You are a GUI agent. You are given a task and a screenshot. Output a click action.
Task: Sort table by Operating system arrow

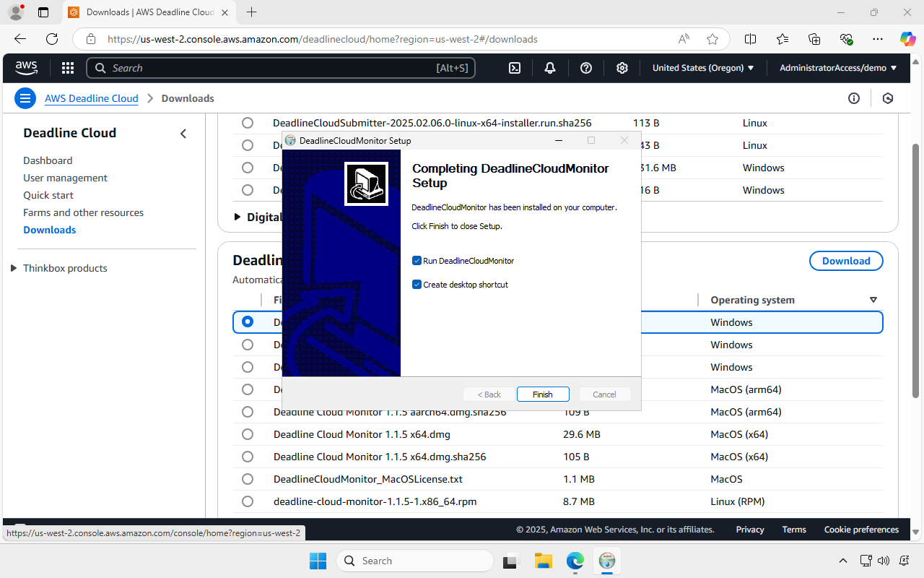[873, 299]
